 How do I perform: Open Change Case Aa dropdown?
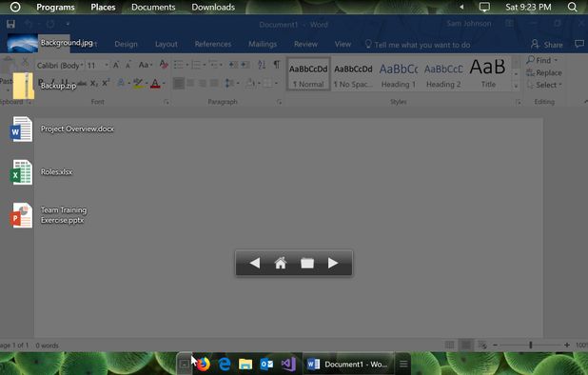pos(146,65)
